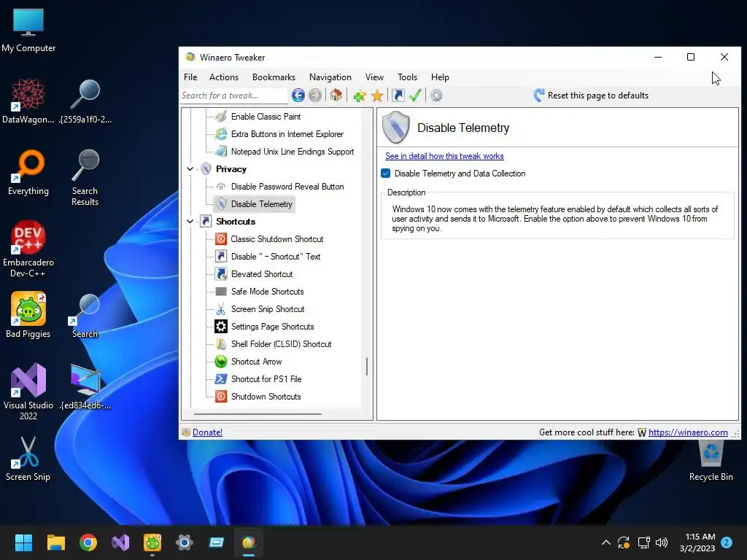Screen dimensions: 747x560
Task: Open Visual Studio from the taskbar
Action: coord(120,542)
